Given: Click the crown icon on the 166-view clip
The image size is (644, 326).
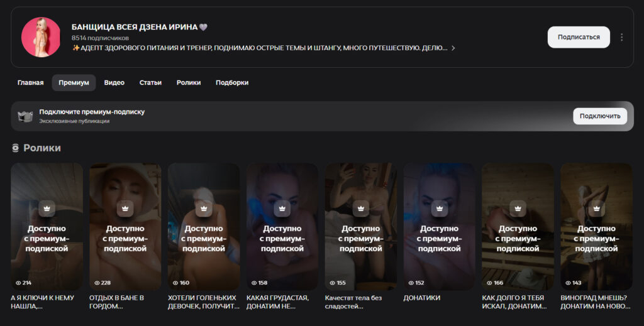Looking at the screenshot, I should pyautogui.click(x=518, y=208).
